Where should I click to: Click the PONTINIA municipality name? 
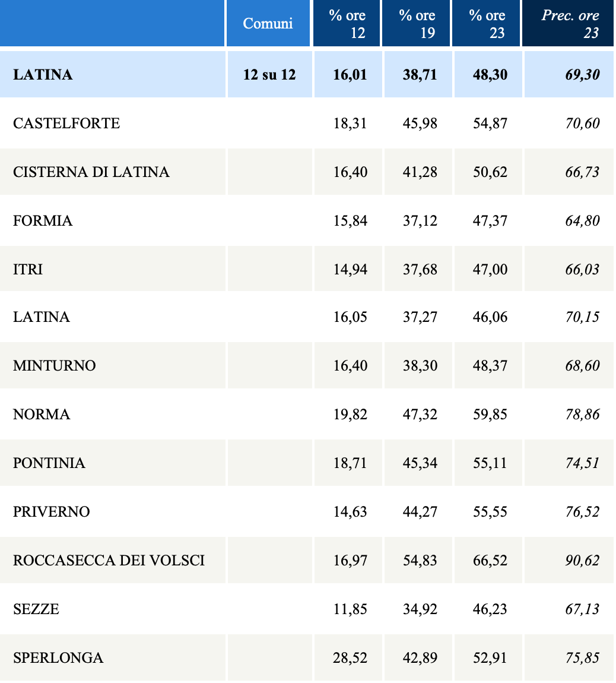tap(49, 463)
